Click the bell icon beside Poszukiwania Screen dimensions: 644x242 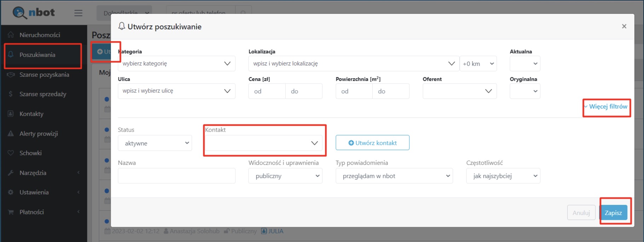tap(11, 54)
